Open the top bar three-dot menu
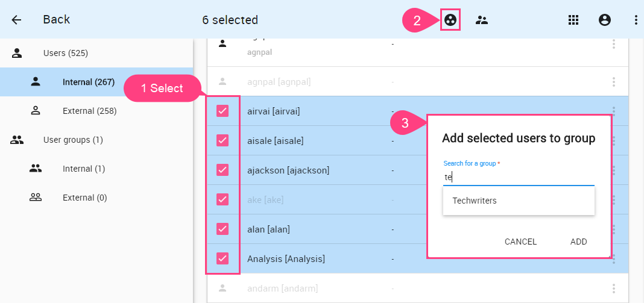 point(636,20)
